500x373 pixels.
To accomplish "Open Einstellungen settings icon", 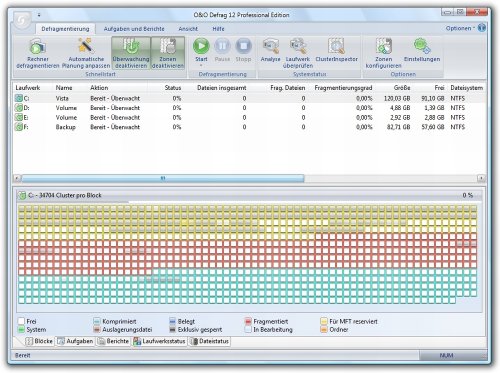I will pos(422,46).
